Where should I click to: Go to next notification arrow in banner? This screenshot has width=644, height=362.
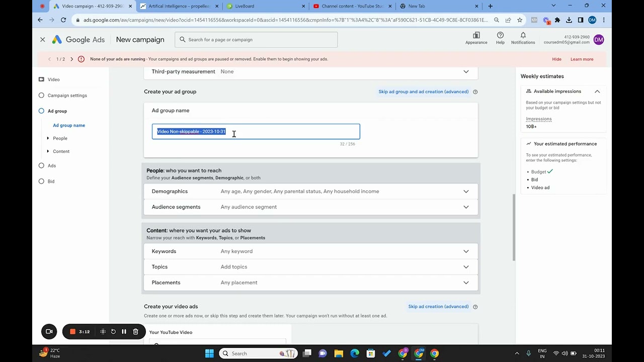coord(71,59)
